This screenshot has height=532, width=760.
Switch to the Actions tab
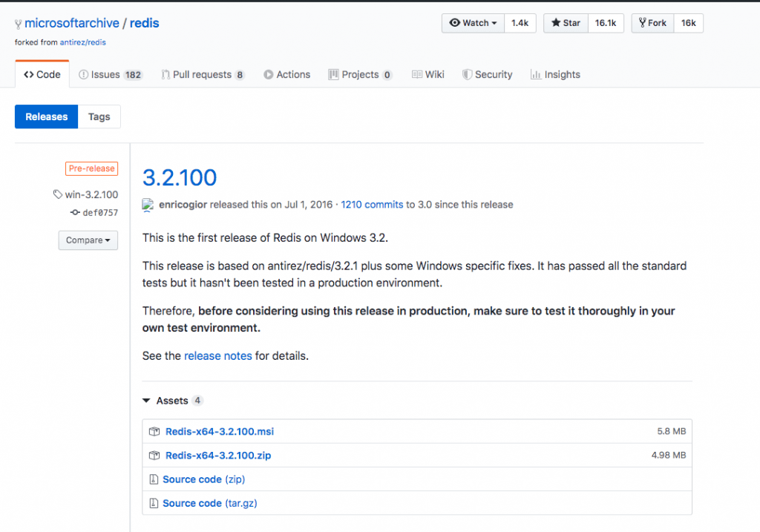click(x=287, y=75)
